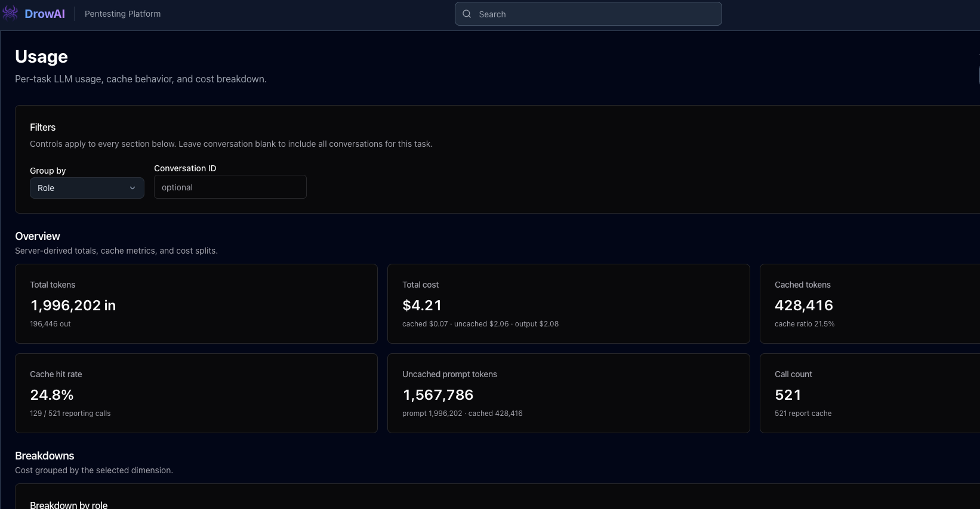Open the Cache hit rate 24.8% card
This screenshot has height=509, width=980.
(196, 393)
